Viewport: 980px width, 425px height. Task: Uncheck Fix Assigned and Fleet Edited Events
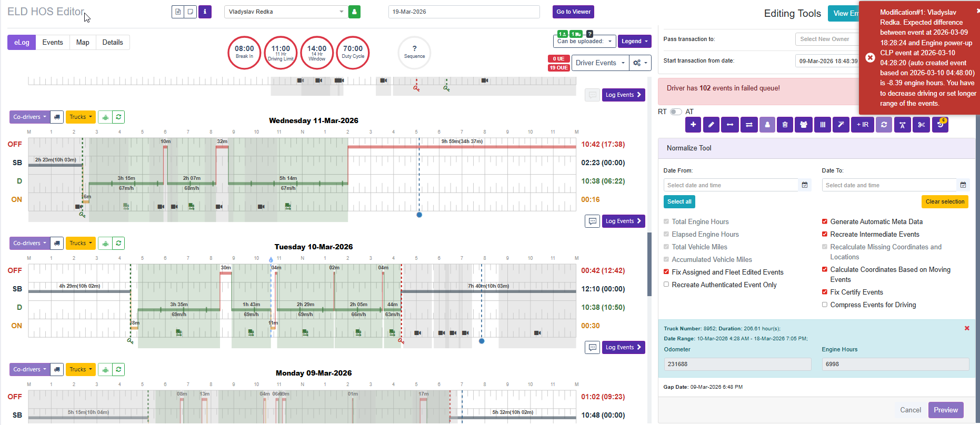tap(666, 272)
